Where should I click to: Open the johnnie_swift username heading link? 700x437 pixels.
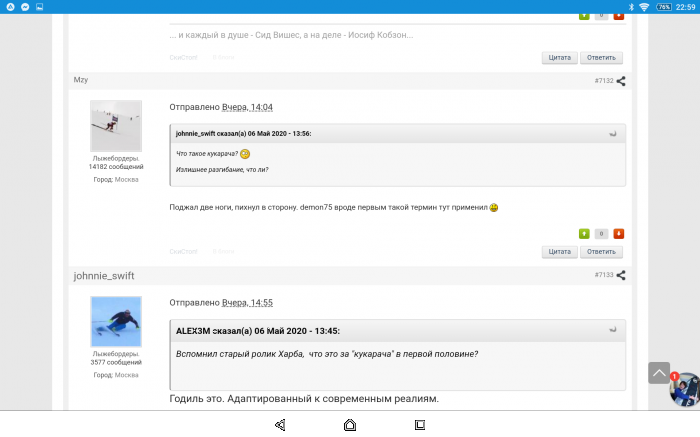pyautogui.click(x=103, y=275)
